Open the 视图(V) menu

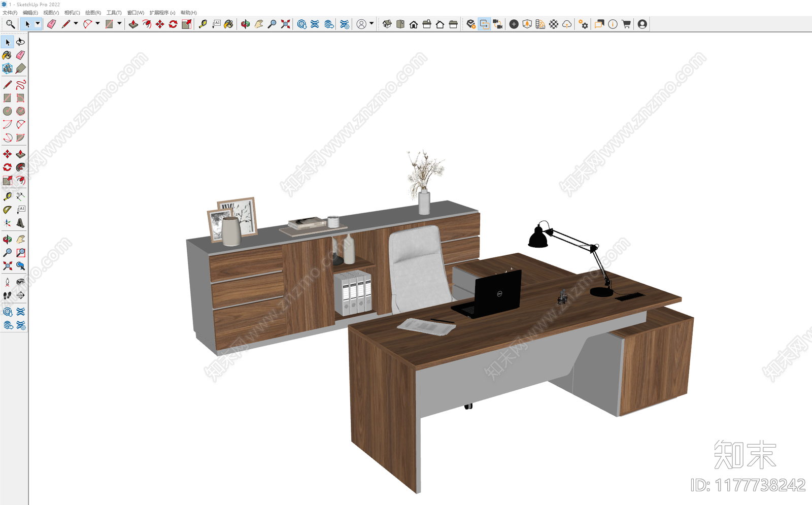(51, 13)
